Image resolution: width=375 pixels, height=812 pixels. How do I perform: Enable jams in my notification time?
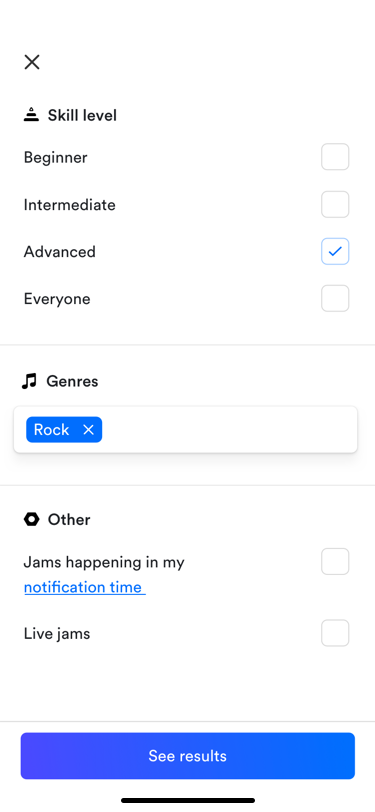tap(335, 561)
